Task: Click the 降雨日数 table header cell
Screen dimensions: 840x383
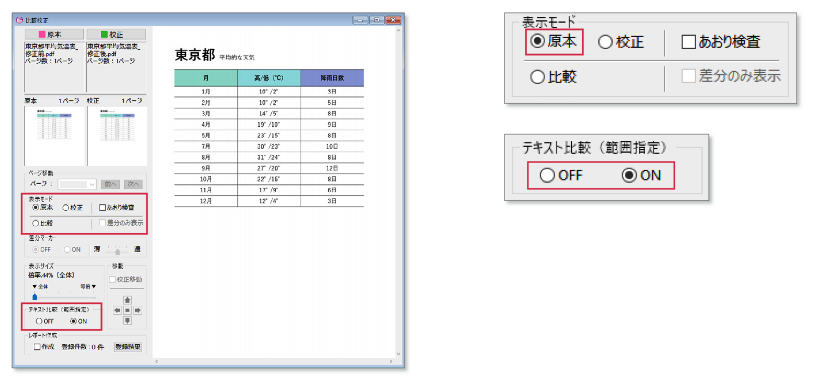Action: [332, 78]
